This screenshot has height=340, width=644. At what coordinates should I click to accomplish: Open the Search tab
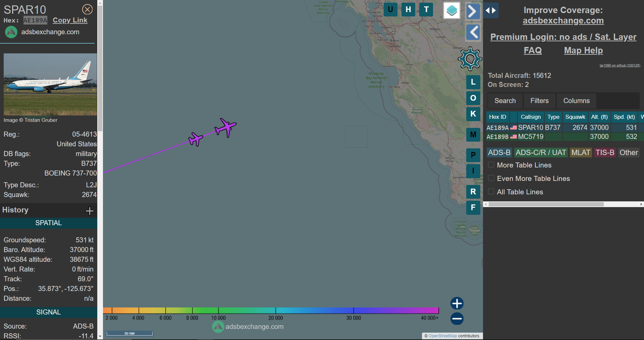click(x=505, y=101)
